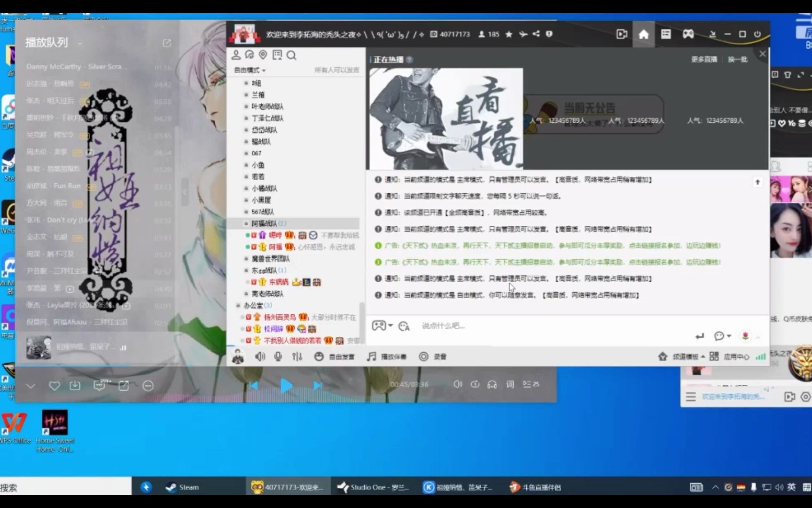Open the notice board icon above channel tree
The height and width of the screenshot is (508, 812).
pos(277,55)
